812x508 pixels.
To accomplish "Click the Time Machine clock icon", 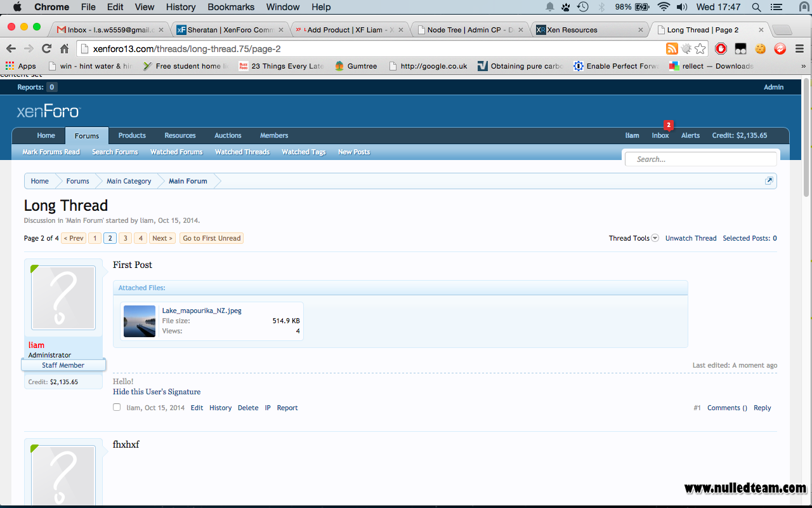I will pyautogui.click(x=582, y=7).
